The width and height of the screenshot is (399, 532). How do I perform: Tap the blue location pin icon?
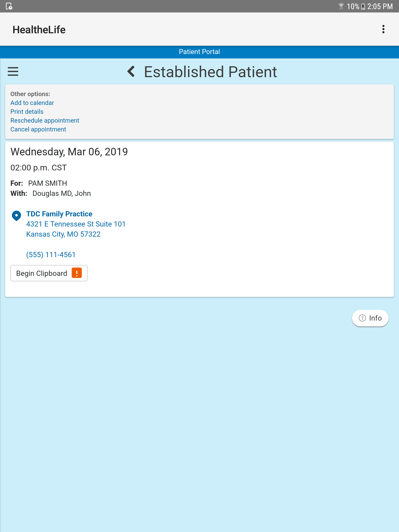(16, 216)
